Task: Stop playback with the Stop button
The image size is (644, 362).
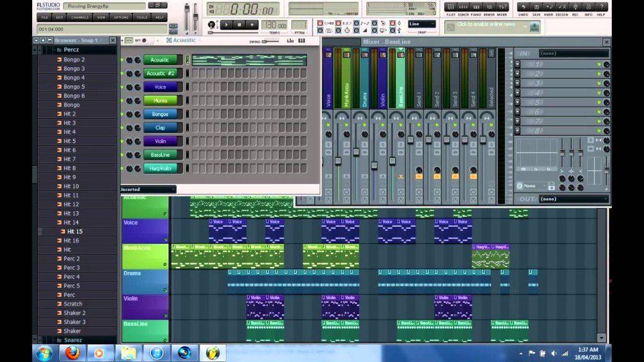Action: click(240, 25)
